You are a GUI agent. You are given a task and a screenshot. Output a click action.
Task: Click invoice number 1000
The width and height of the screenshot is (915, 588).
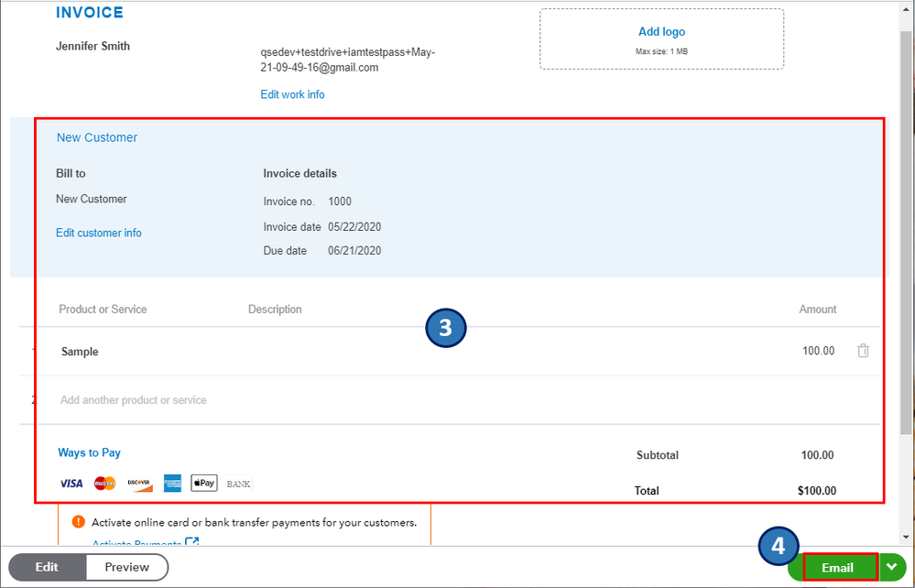(340, 201)
